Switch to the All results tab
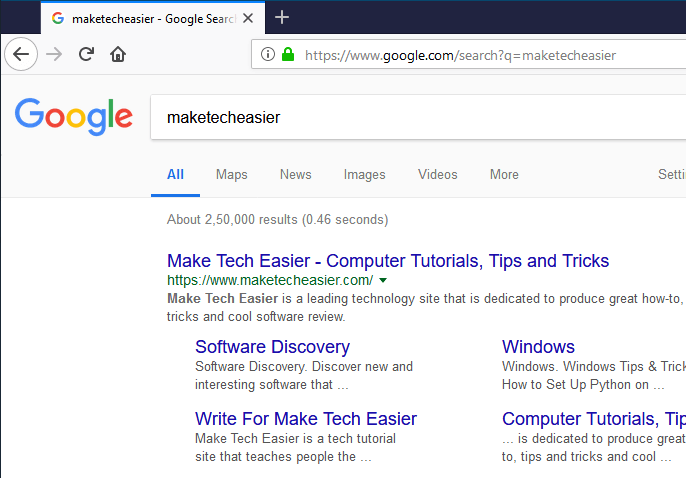Screen dimensions: 686x478 coord(175,174)
